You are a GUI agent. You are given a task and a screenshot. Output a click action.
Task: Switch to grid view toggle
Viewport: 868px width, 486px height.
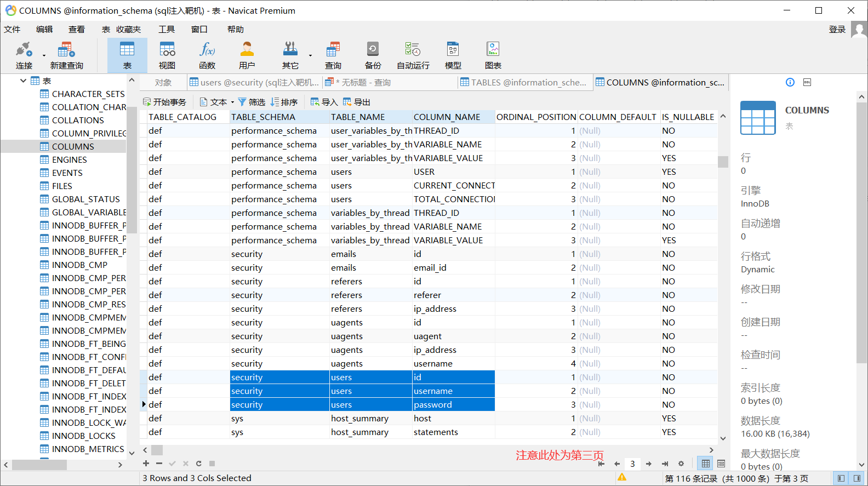[x=705, y=464]
